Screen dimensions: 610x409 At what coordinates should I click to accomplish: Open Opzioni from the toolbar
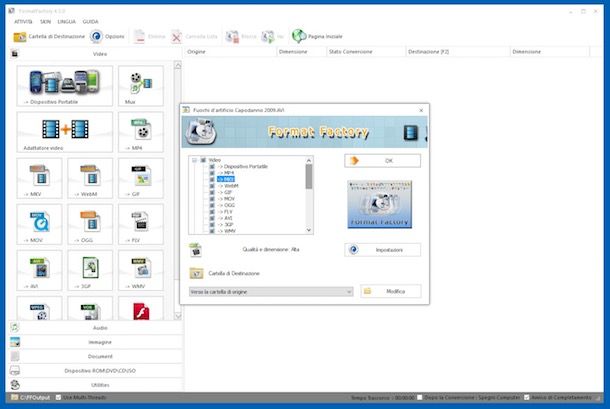(107, 37)
